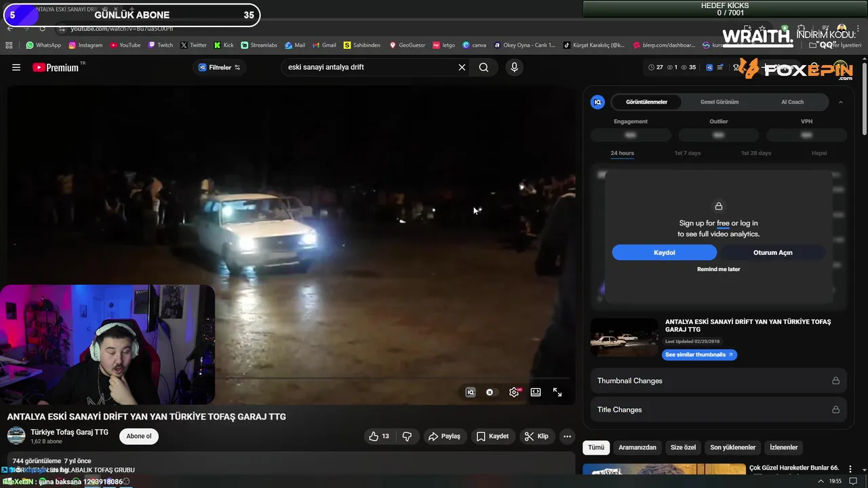This screenshot has width=868, height=488.
Task: Select the 1st 7 days range tab
Action: click(x=687, y=153)
